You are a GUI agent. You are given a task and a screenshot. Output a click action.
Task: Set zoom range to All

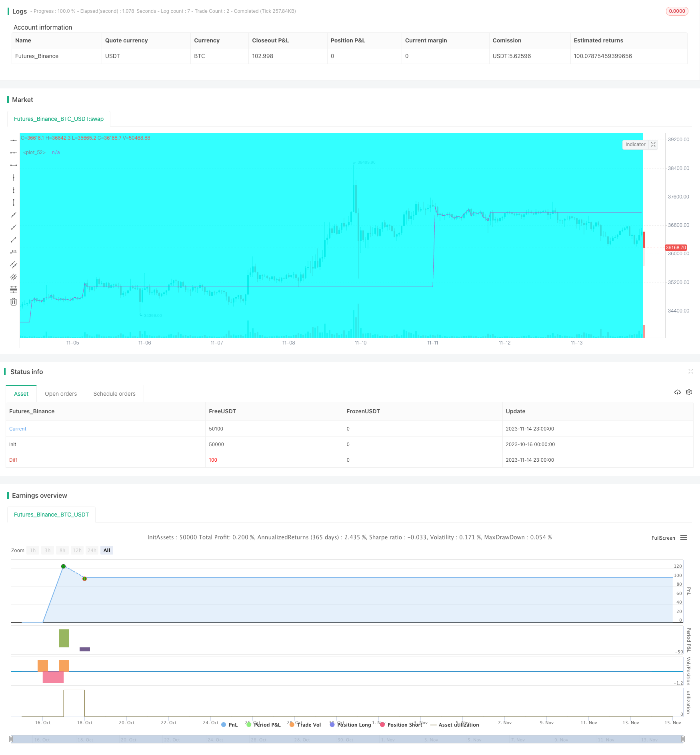(x=107, y=550)
